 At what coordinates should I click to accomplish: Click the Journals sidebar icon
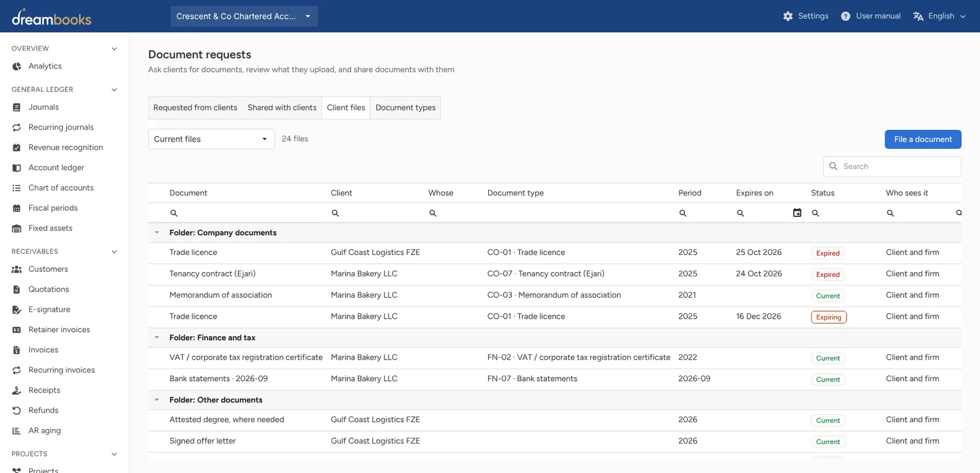coord(17,107)
